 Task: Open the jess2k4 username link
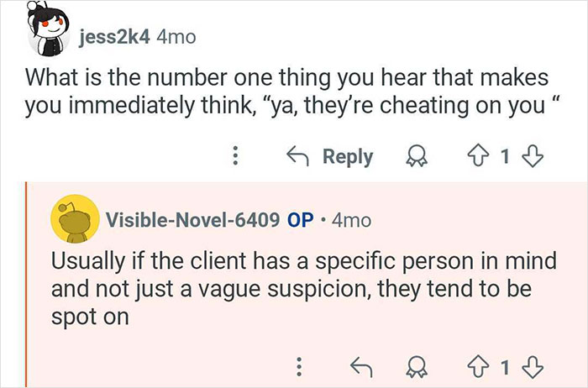116,36
